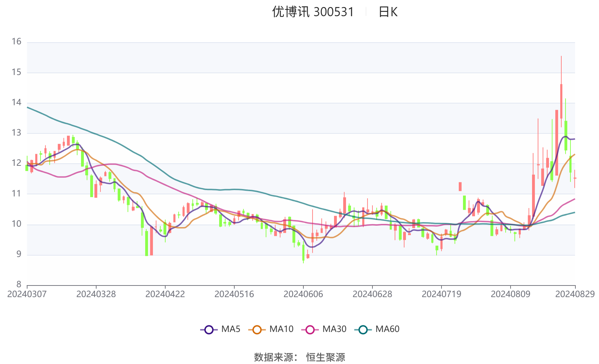Click the 8 value on the price axis
Viewport: 599px width, 364px height.
[19, 284]
